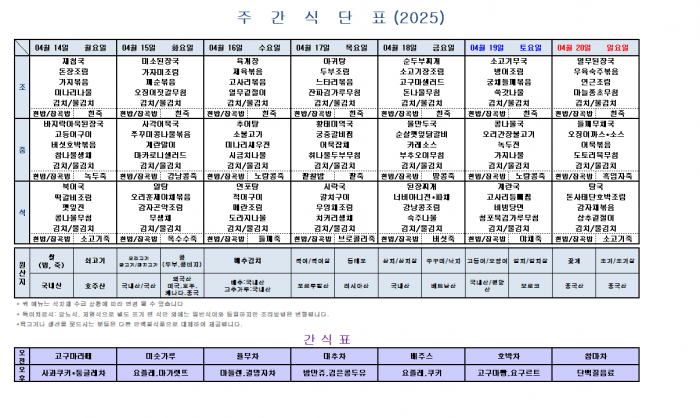Viewport: 700px width, 418px height.
Task: Click afternoon snack "고구마빵,요구르트"
Action: click(x=508, y=373)
